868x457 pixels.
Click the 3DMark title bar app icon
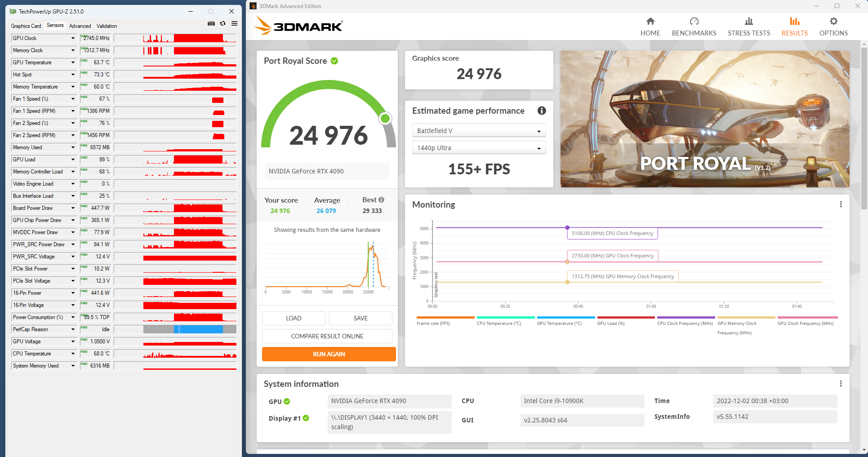coord(253,6)
